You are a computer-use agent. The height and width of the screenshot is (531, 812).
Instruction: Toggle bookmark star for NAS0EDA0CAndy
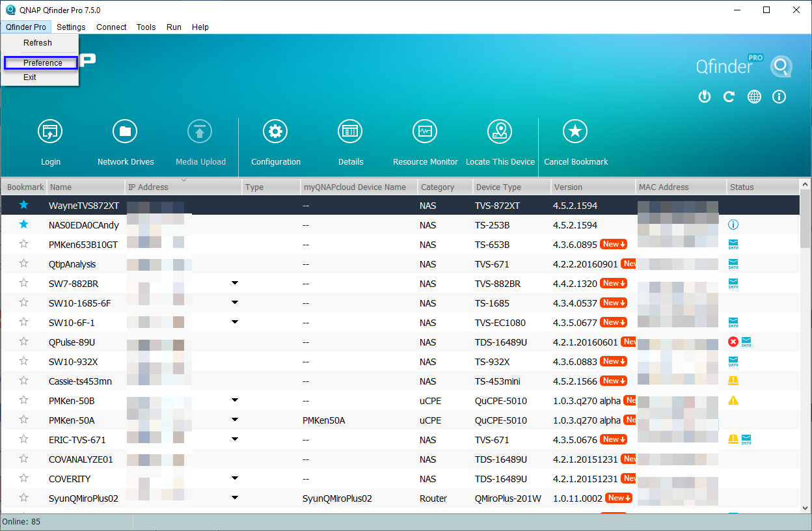click(x=24, y=225)
